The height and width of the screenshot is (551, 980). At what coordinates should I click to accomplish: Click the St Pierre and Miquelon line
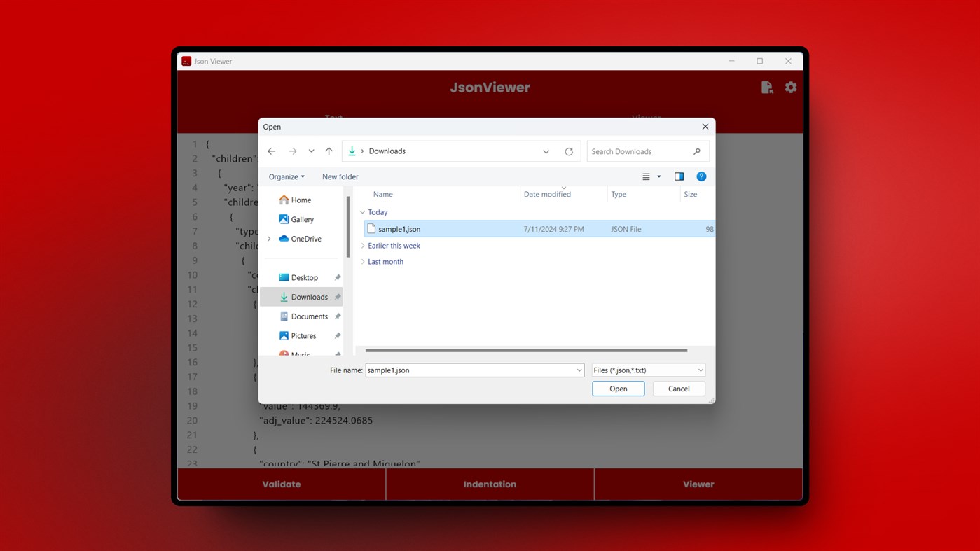pos(340,463)
